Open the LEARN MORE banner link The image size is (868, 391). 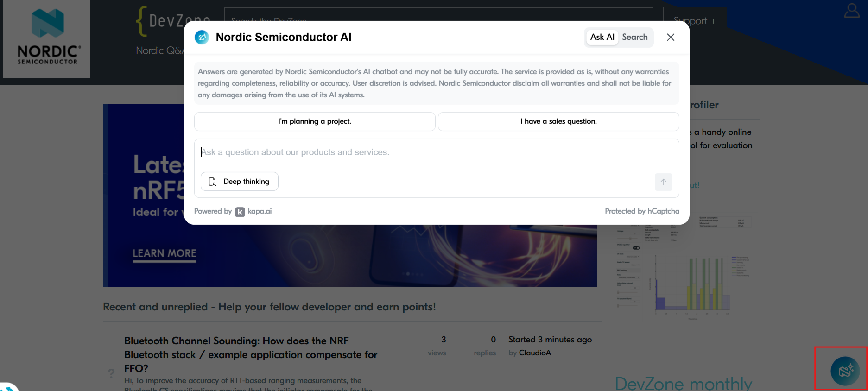pos(165,253)
